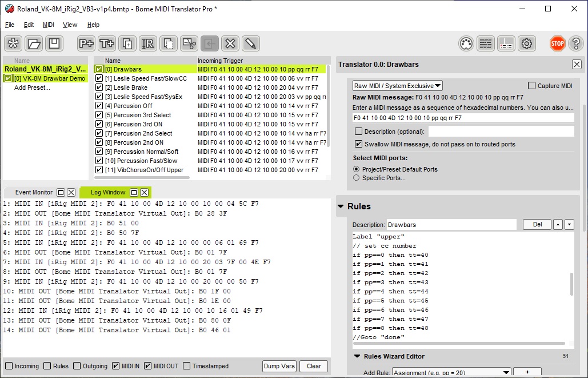Uncheck the [0] Drawbars translator checkbox
The width and height of the screenshot is (588, 378).
click(x=99, y=69)
